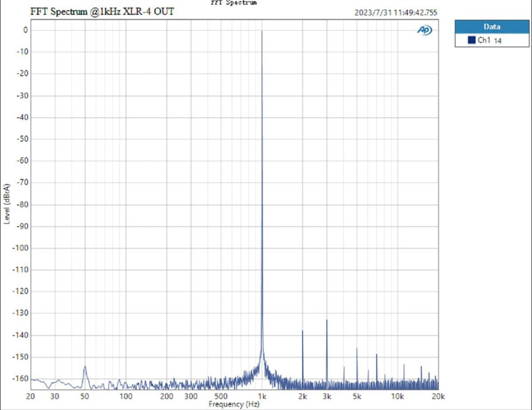This screenshot has height=410, width=532.
Task: Click the Level (dBrA) vertical axis title
Action: coord(8,203)
